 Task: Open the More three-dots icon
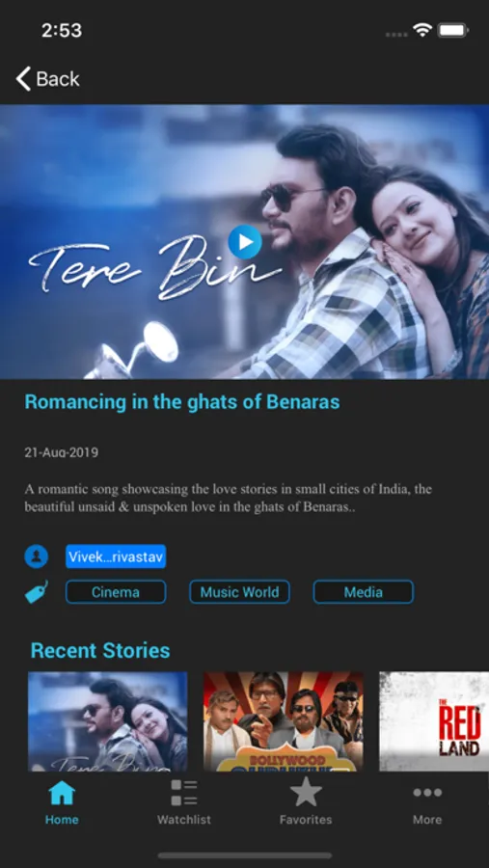427,793
